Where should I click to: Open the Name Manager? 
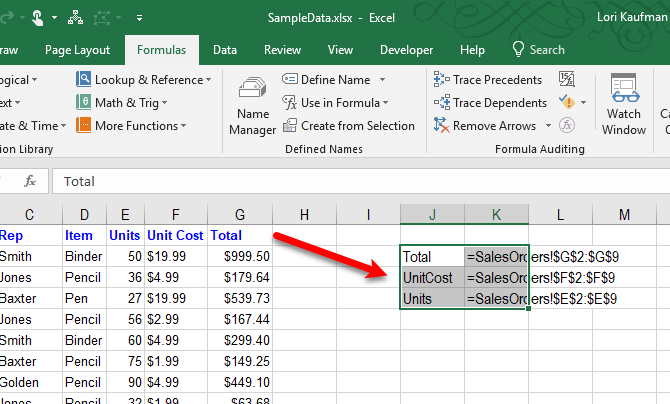[253, 107]
